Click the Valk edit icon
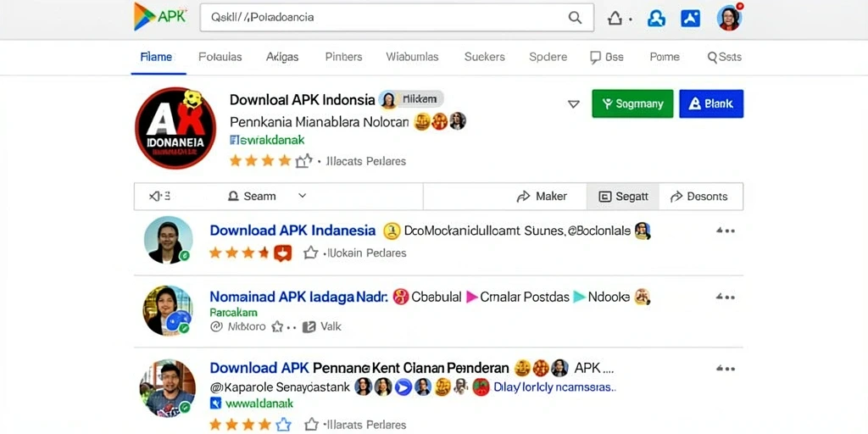 click(x=309, y=326)
